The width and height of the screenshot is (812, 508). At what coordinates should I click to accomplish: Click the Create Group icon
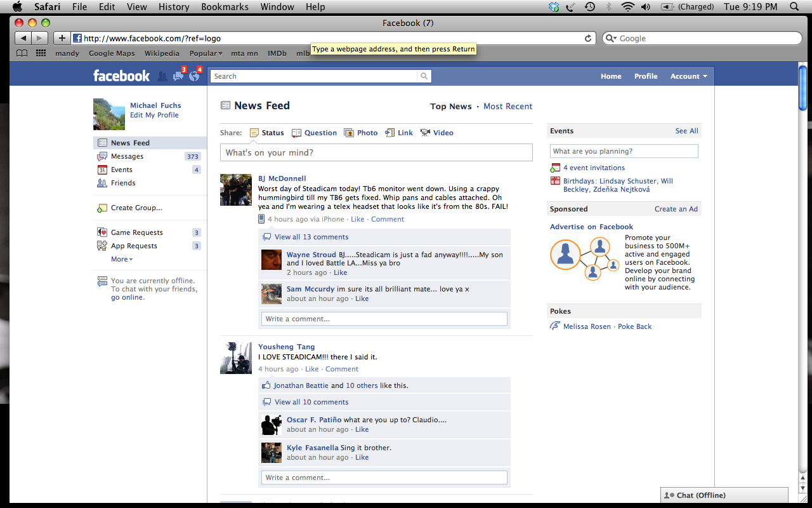coord(102,208)
